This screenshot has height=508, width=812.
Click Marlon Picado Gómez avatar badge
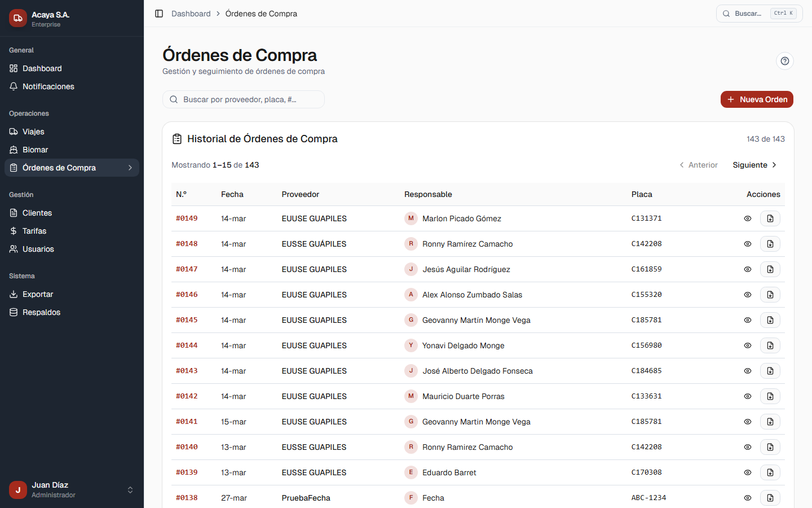411,218
